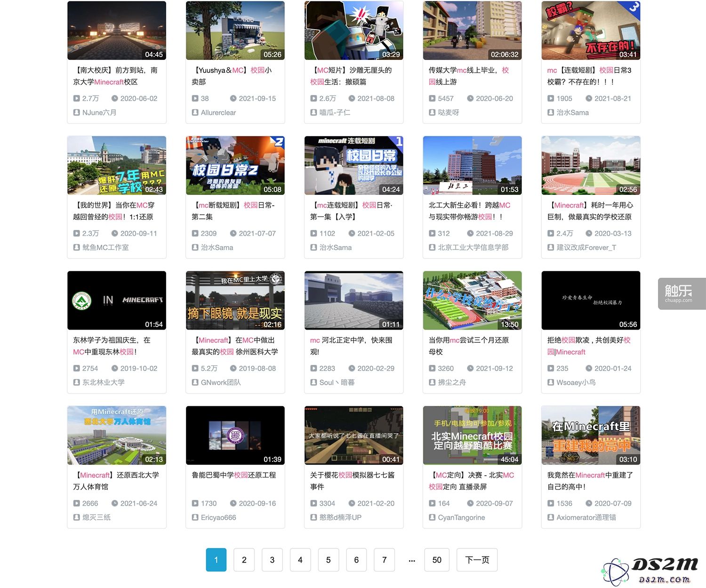Click uploader name 北京工业大学信息学部
This screenshot has width=706, height=588.
(x=473, y=248)
